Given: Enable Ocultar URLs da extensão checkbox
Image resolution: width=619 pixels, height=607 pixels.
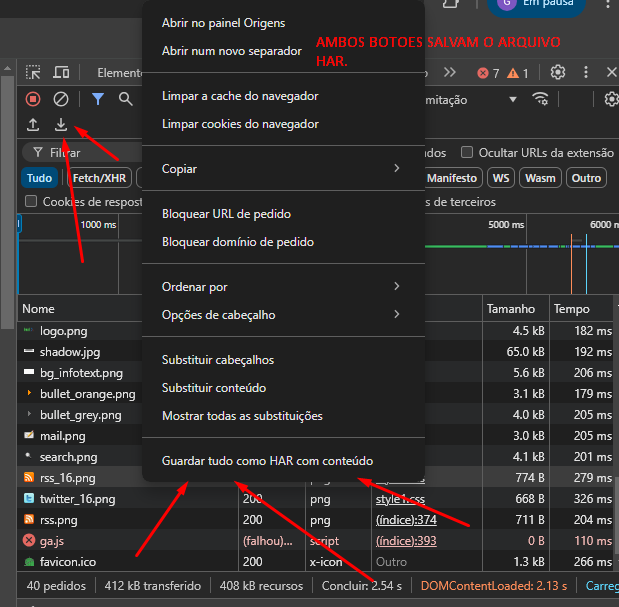Looking at the screenshot, I should tap(467, 152).
